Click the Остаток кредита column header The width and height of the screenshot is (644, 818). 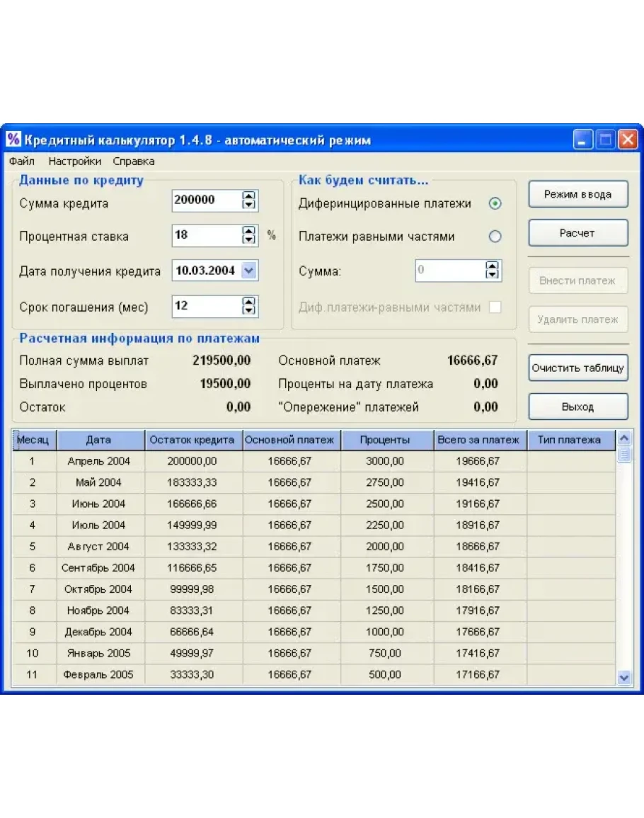click(192, 440)
